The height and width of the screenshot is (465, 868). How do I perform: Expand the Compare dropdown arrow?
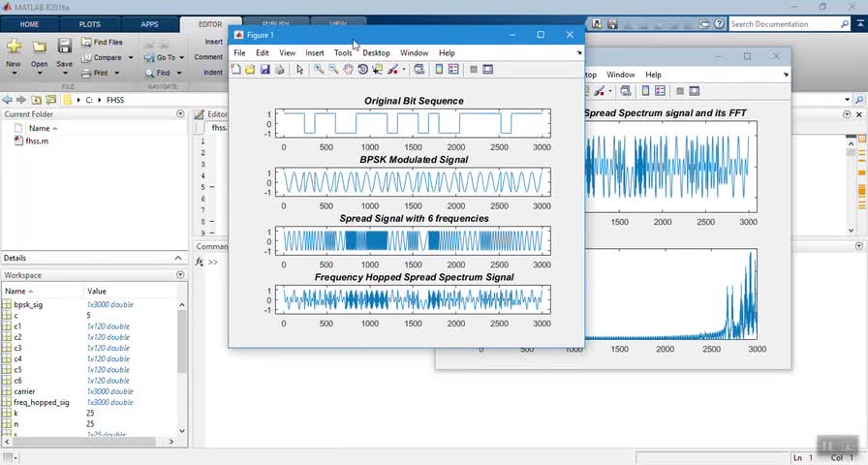[131, 57]
